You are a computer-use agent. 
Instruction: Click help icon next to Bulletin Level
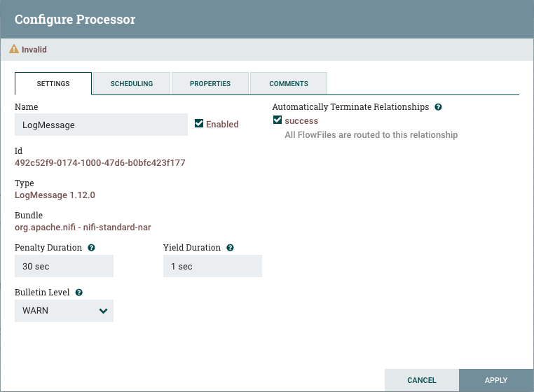[x=79, y=292]
